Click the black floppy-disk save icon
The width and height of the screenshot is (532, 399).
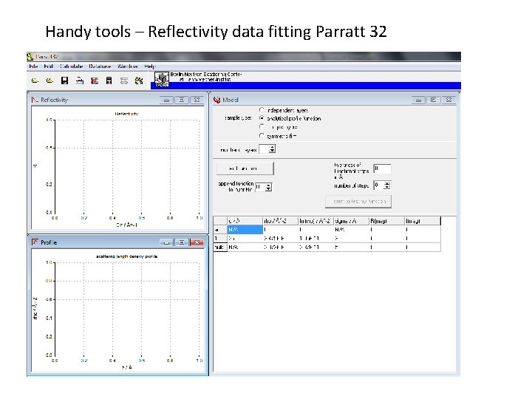pos(64,81)
